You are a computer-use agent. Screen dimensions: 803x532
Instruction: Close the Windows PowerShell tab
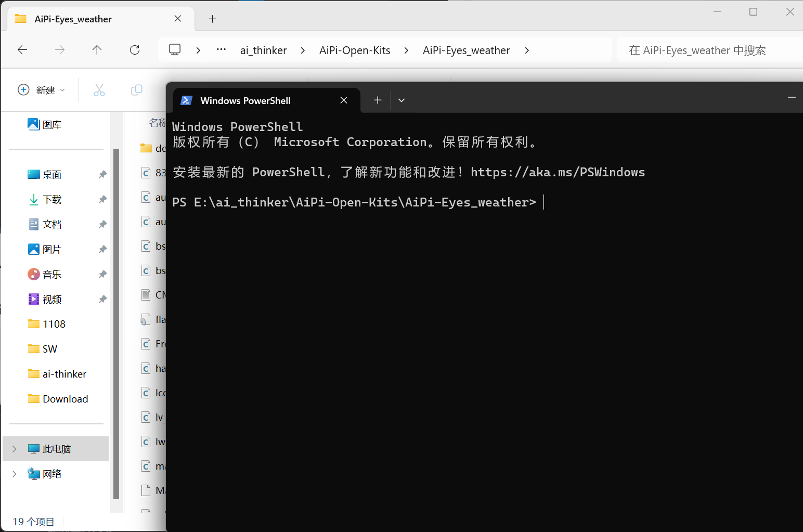pos(344,100)
